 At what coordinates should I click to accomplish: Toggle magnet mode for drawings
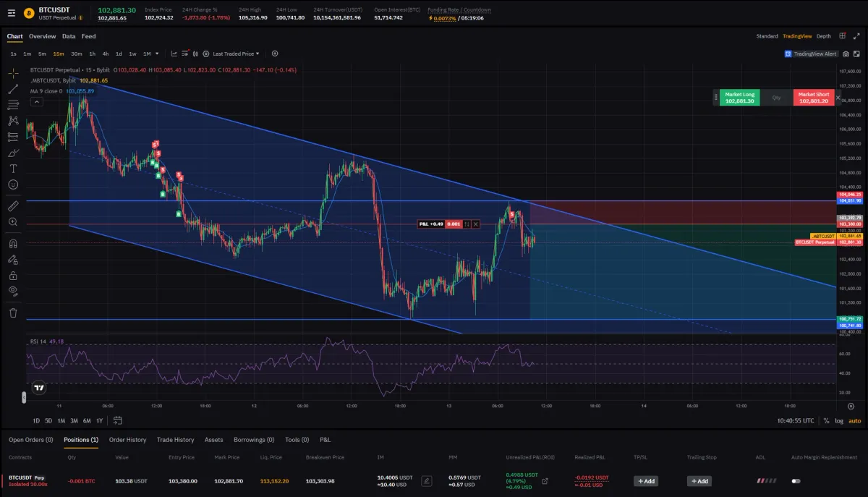tap(13, 243)
